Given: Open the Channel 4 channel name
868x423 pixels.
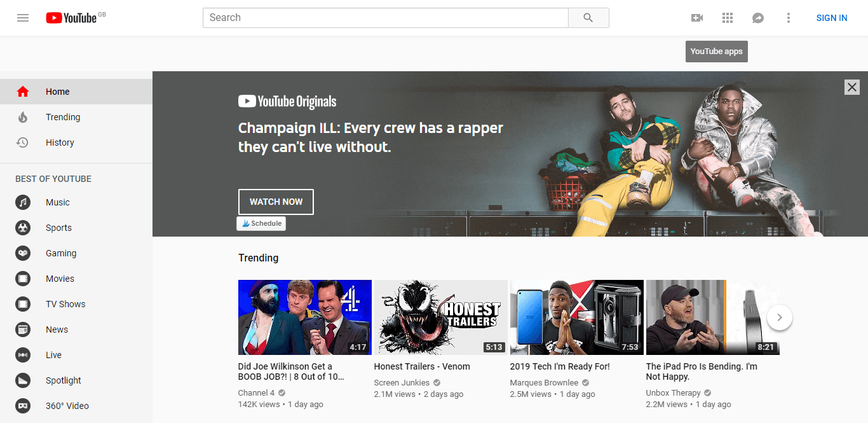Looking at the screenshot, I should [x=257, y=393].
